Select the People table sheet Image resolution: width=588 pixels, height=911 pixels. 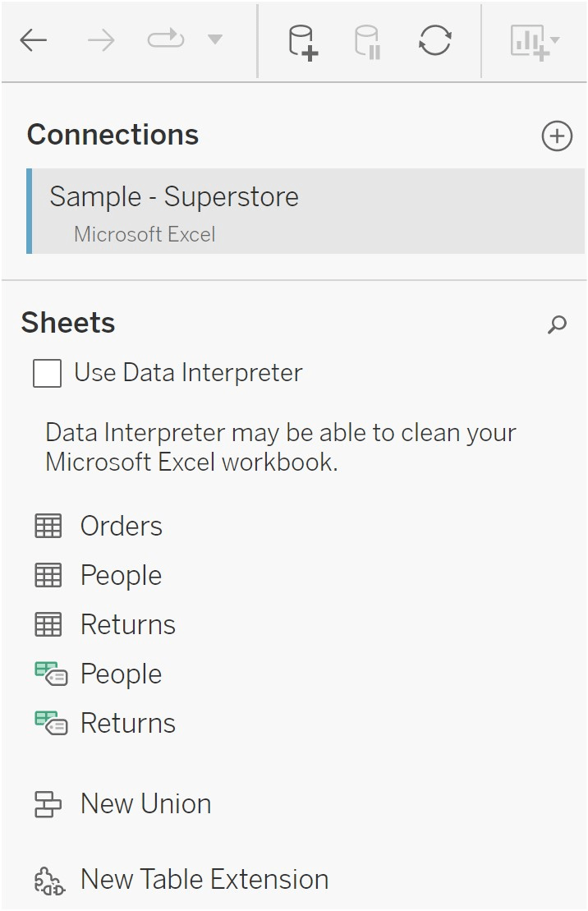pyautogui.click(x=120, y=576)
